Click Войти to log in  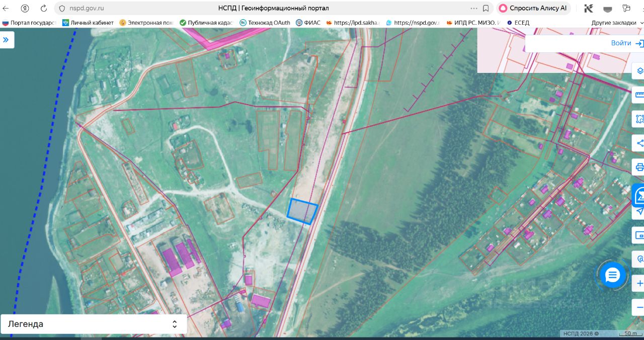pyautogui.click(x=621, y=43)
